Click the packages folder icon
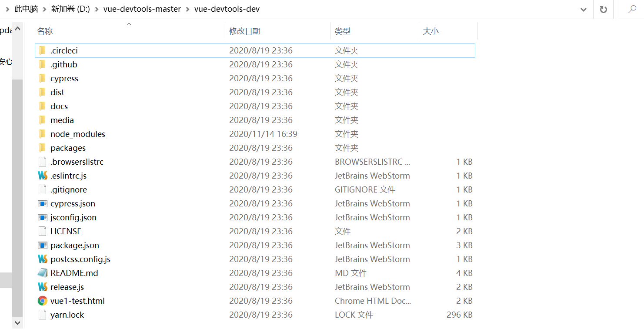 (42, 148)
